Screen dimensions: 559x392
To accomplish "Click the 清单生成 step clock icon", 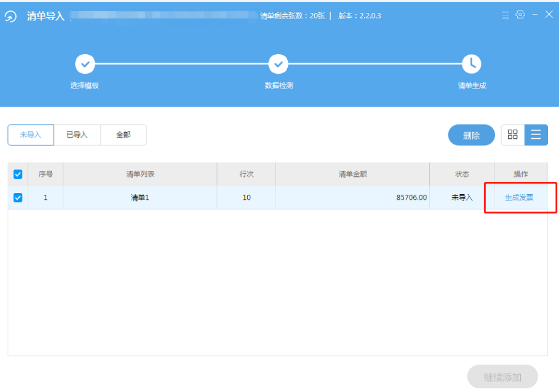I will pyautogui.click(x=472, y=63).
